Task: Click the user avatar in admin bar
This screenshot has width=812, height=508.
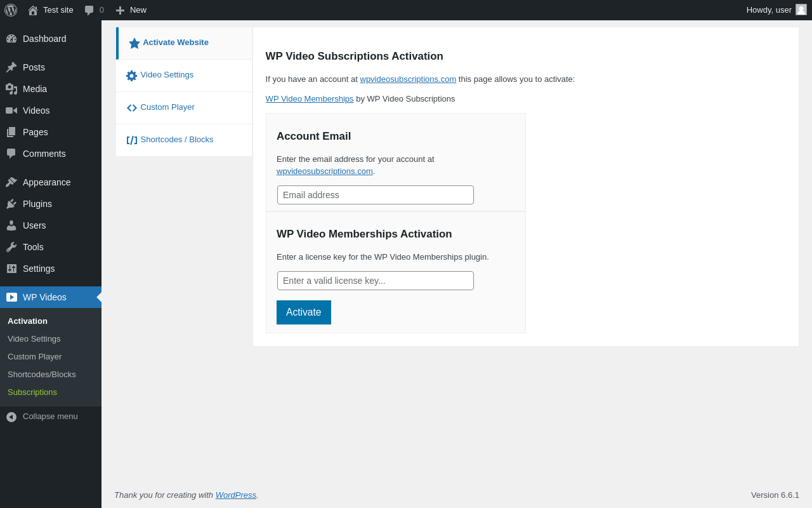Action: point(801,10)
